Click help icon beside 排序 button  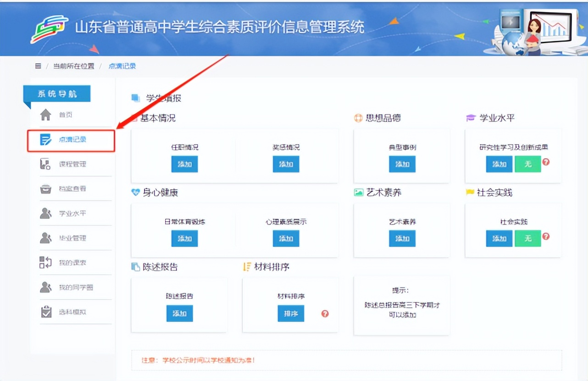pyautogui.click(x=325, y=314)
